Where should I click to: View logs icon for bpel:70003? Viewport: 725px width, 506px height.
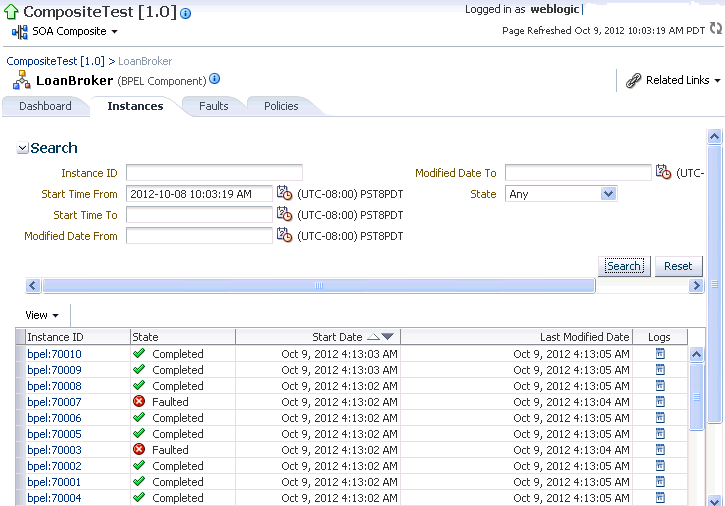660,450
